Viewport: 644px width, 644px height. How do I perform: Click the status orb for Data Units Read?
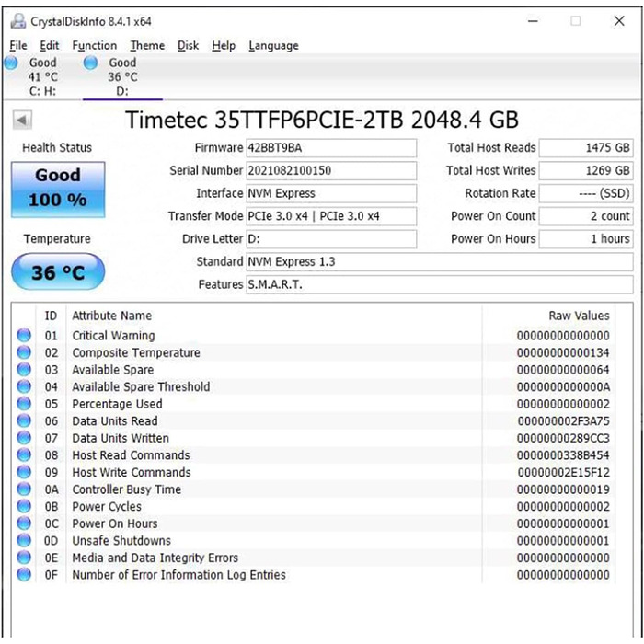24,420
